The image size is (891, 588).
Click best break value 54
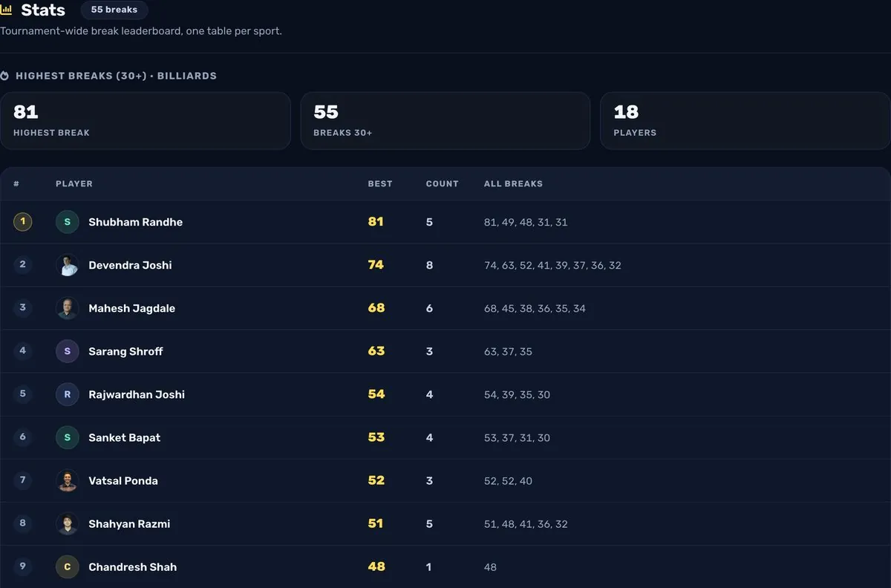click(x=376, y=394)
